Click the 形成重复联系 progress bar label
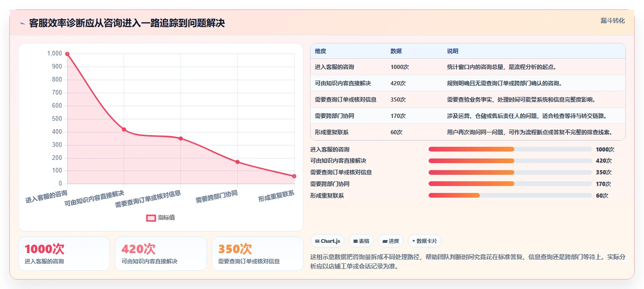The image size is (644, 289). point(327,196)
